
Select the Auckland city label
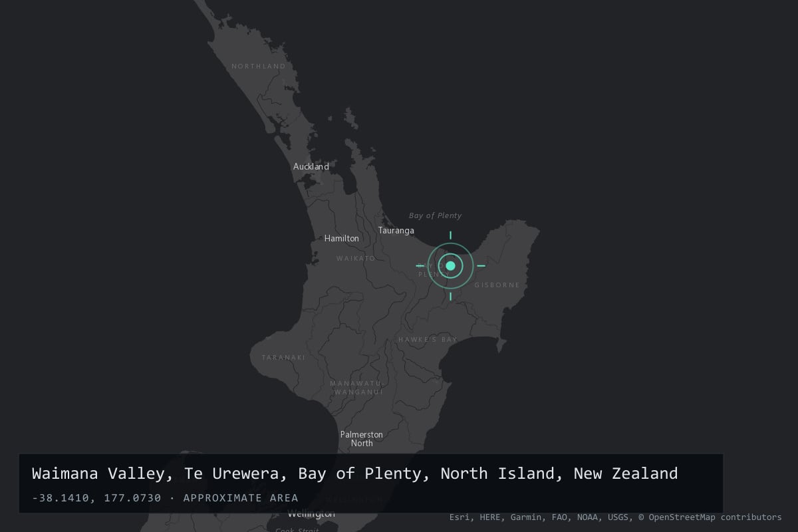(x=311, y=166)
